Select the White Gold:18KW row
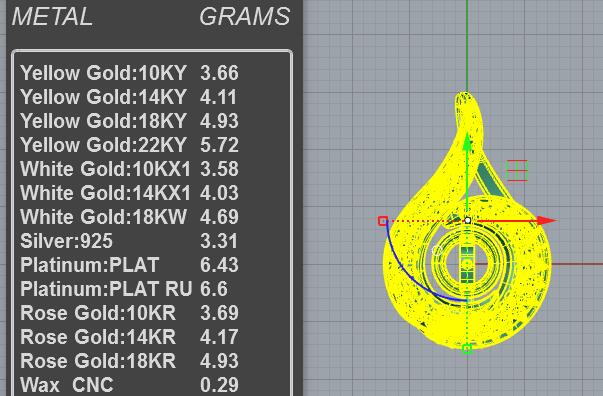 [x=129, y=216]
